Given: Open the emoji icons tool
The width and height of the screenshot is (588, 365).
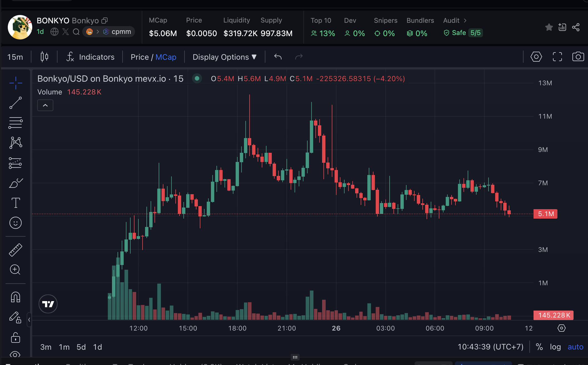Looking at the screenshot, I should (16, 223).
